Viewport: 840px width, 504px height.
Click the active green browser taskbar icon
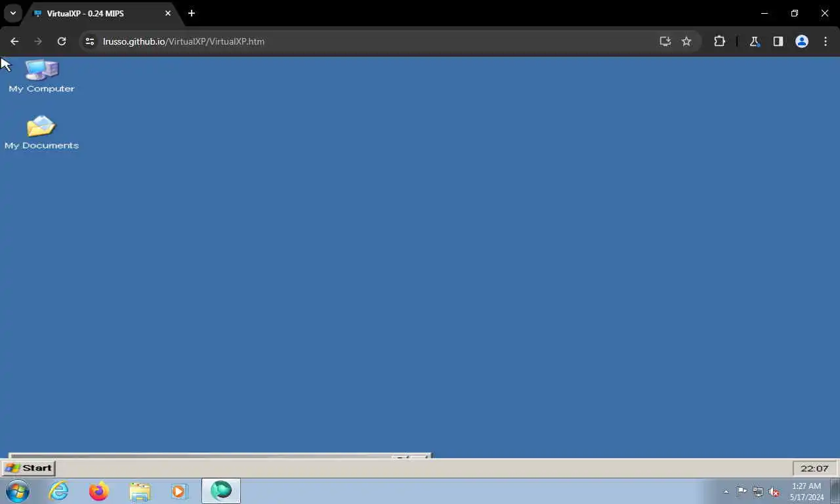(x=221, y=491)
